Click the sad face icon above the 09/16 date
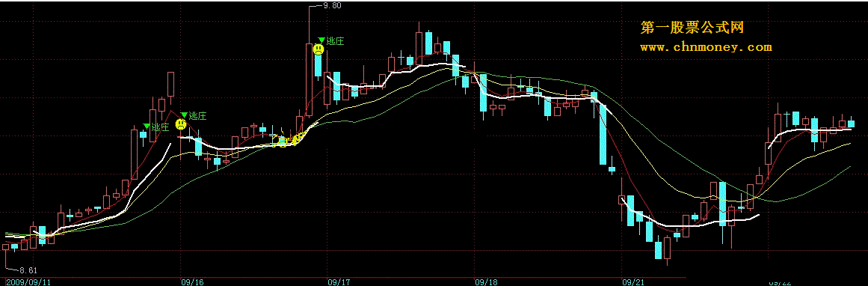868x286 pixels. [x=181, y=124]
